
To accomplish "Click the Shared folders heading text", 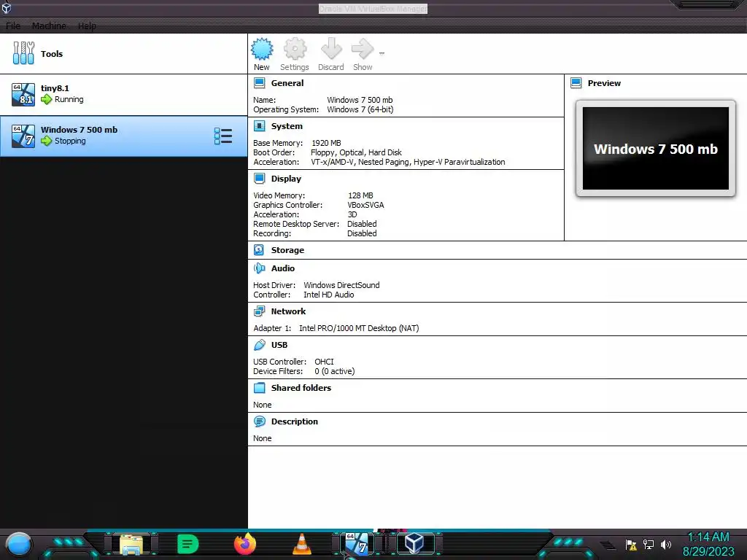I will (x=301, y=388).
